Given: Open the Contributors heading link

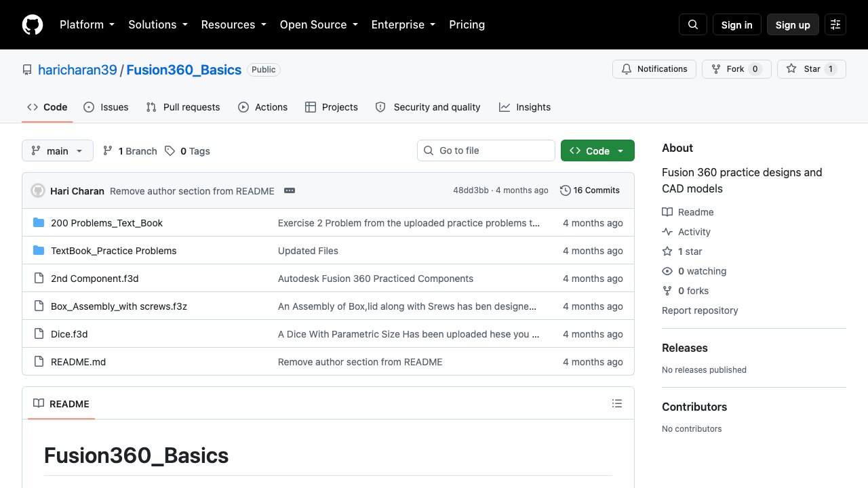Looking at the screenshot, I should 694,407.
